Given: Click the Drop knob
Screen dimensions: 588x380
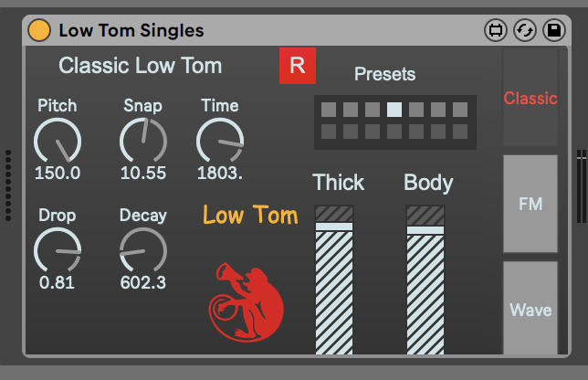Looking at the screenshot, I should pyautogui.click(x=58, y=250).
